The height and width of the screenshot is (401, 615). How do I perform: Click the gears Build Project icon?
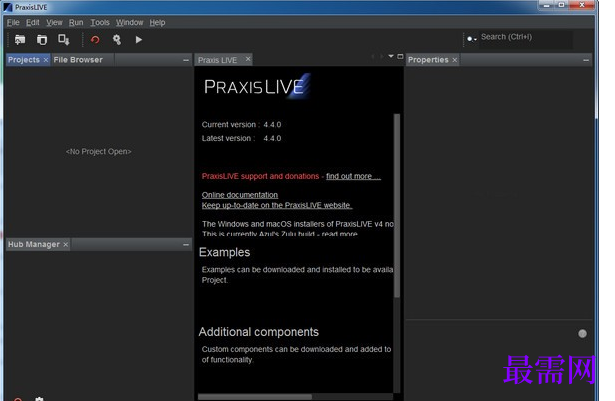point(117,40)
